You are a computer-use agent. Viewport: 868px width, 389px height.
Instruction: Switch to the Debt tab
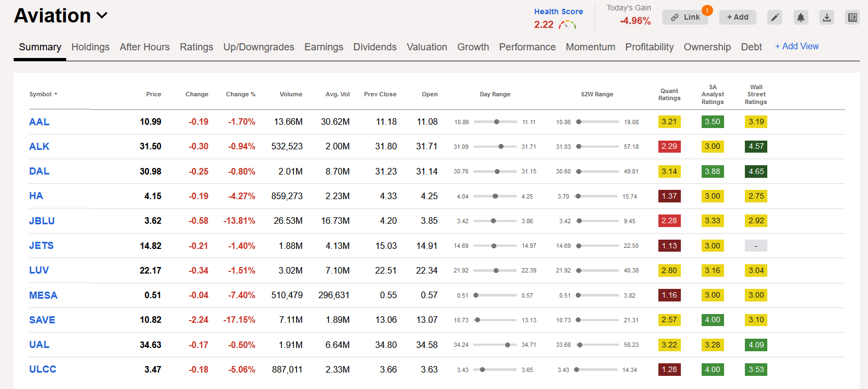pos(751,47)
